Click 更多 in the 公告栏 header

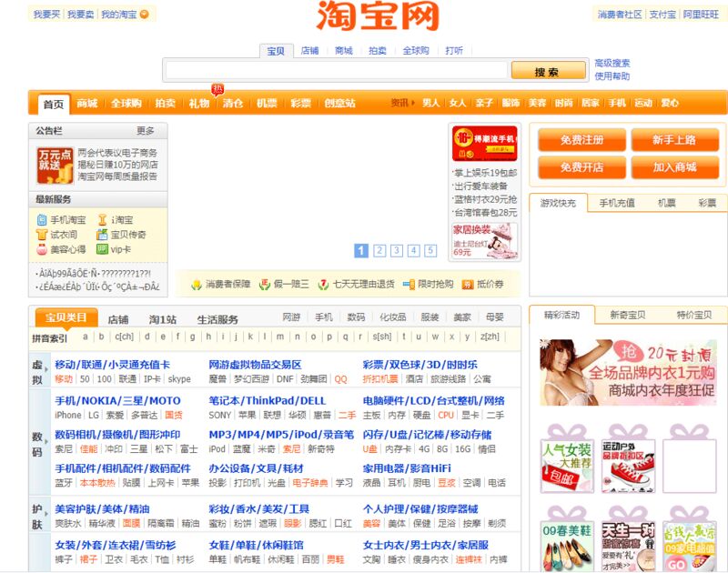click(146, 131)
